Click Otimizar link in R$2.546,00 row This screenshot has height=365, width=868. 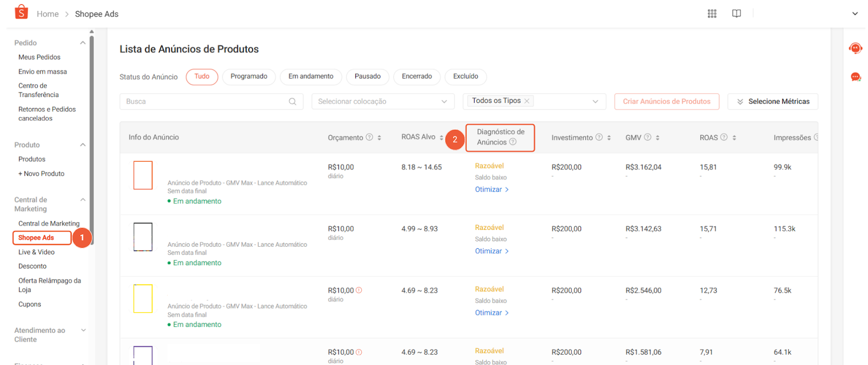tap(492, 313)
